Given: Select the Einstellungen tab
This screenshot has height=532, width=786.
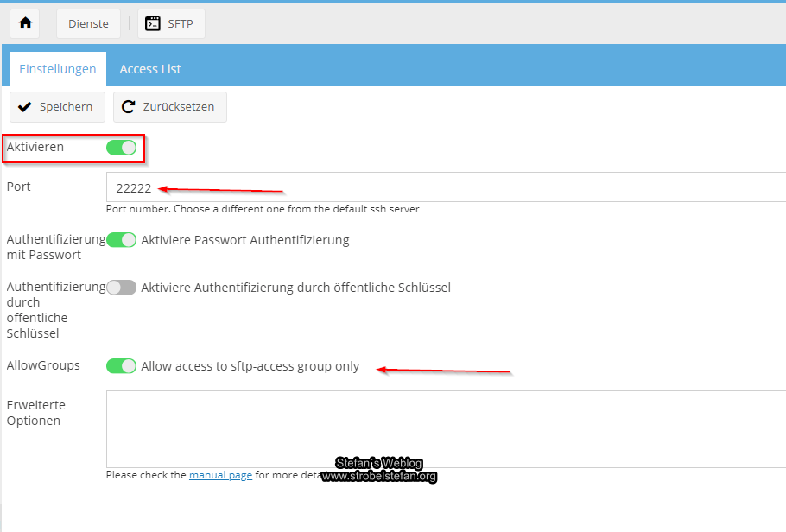Looking at the screenshot, I should (x=57, y=69).
